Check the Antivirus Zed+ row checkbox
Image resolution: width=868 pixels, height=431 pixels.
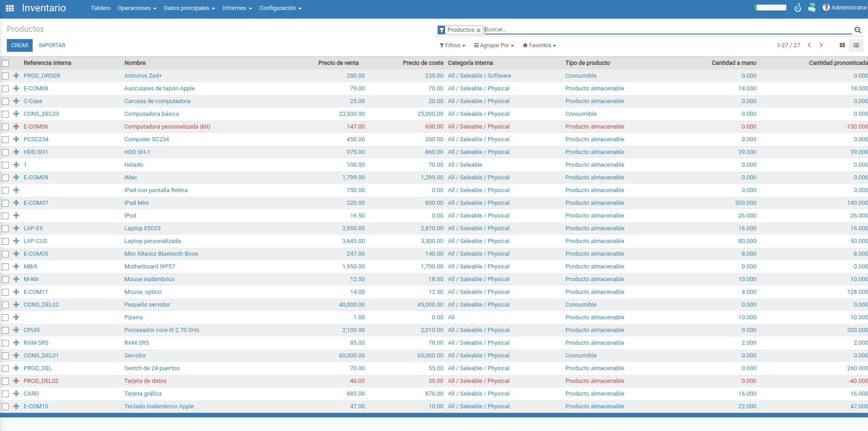point(5,76)
